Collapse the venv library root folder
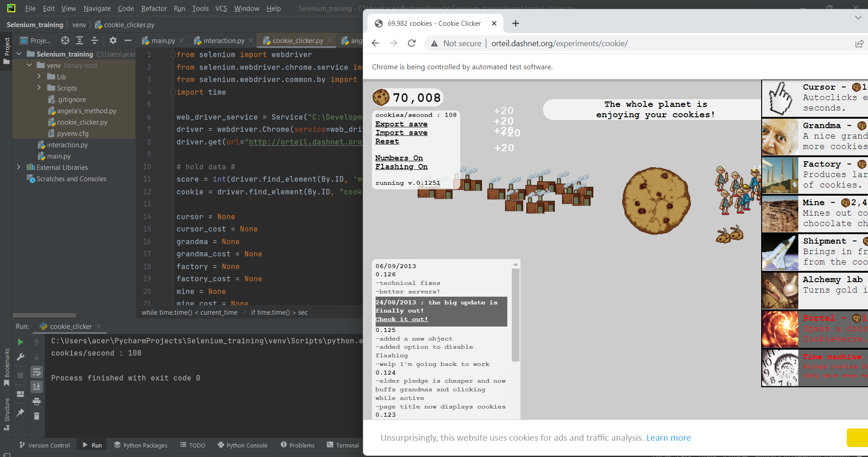Viewport: 868px width, 457px height. (29, 65)
